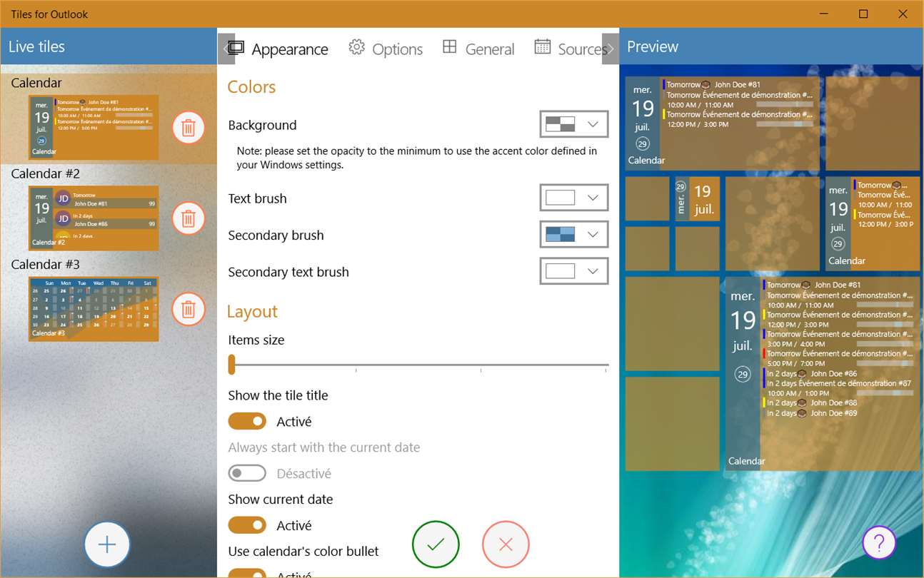Click the Background color swatch preview
Viewport: 924px width, 578px height.
(x=560, y=124)
